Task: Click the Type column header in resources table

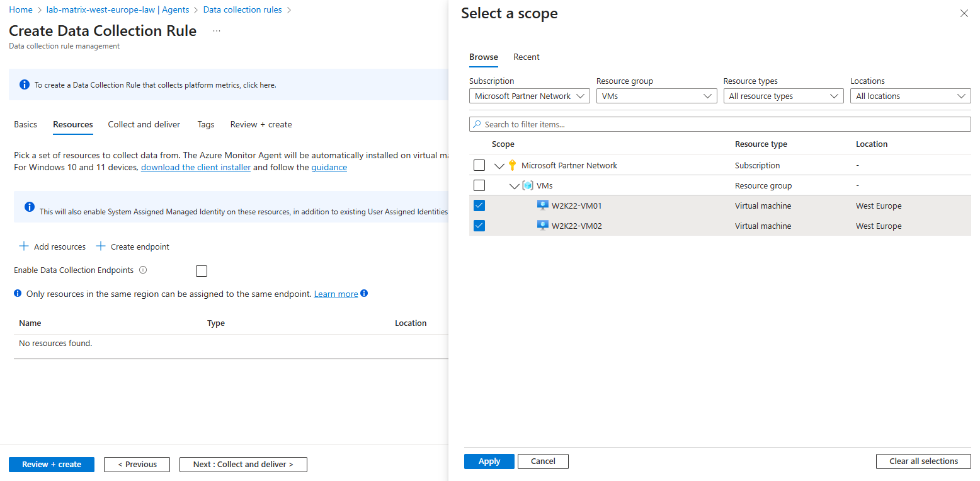Action: coord(216,323)
